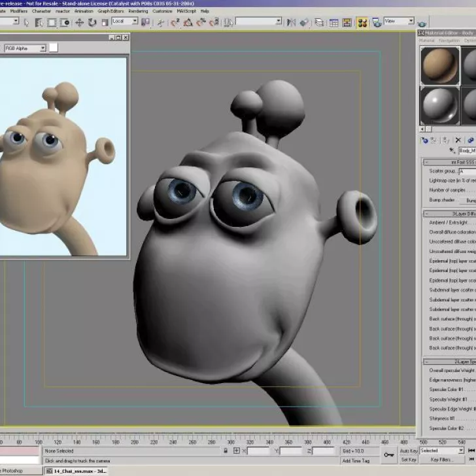Open the Local reference coordinate dropdown

point(125,22)
